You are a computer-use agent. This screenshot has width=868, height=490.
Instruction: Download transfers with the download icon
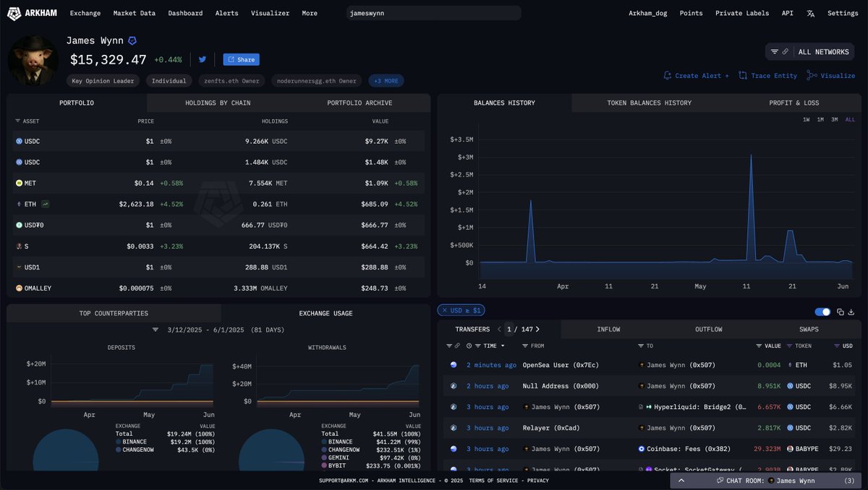point(851,312)
